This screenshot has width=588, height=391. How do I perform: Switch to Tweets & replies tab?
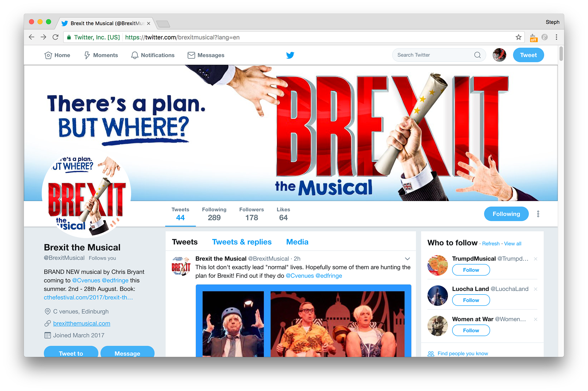click(242, 242)
